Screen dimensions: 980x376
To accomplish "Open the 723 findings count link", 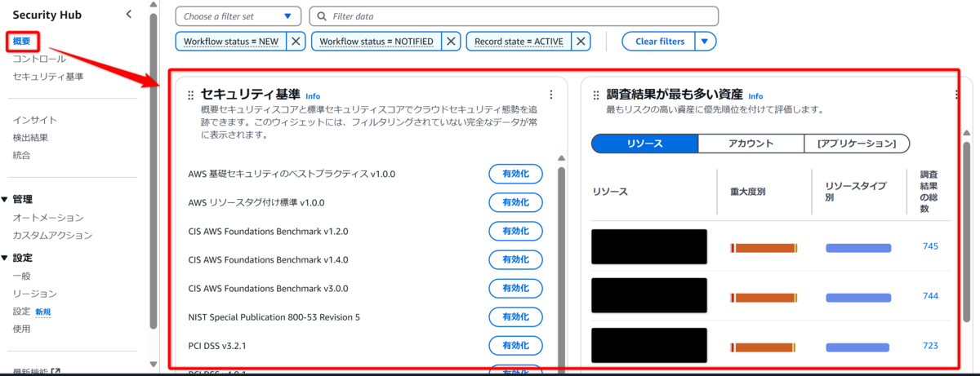I will pos(929,346).
